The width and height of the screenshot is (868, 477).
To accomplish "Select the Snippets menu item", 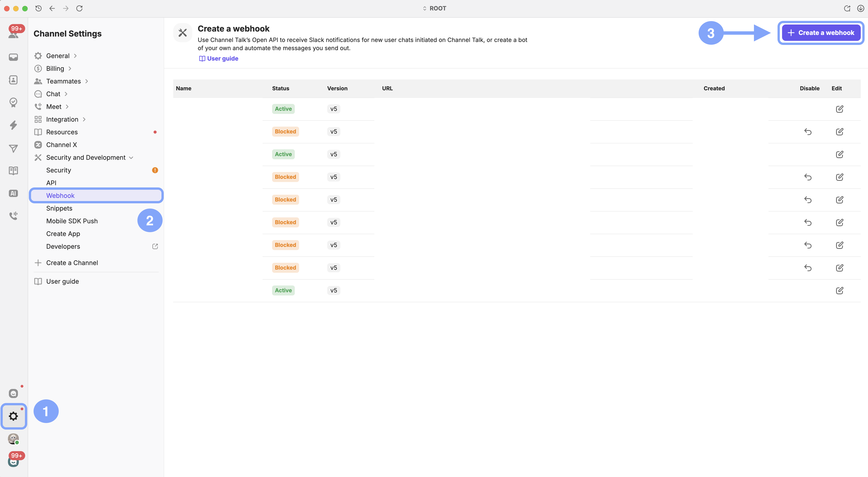I will [x=59, y=208].
